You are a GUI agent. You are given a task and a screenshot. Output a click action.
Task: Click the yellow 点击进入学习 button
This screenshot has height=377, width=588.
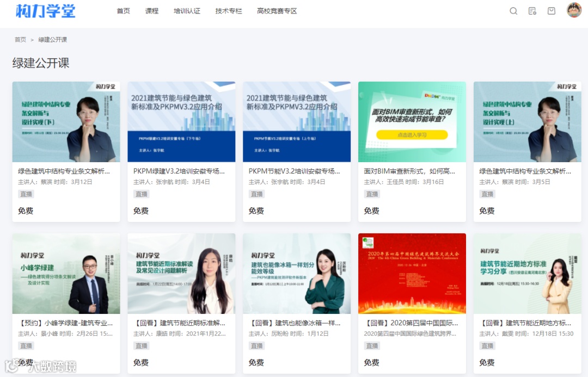click(x=412, y=135)
